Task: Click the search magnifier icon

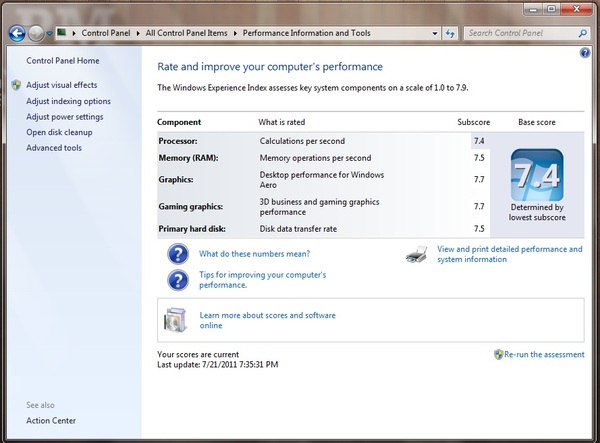Action: point(582,33)
